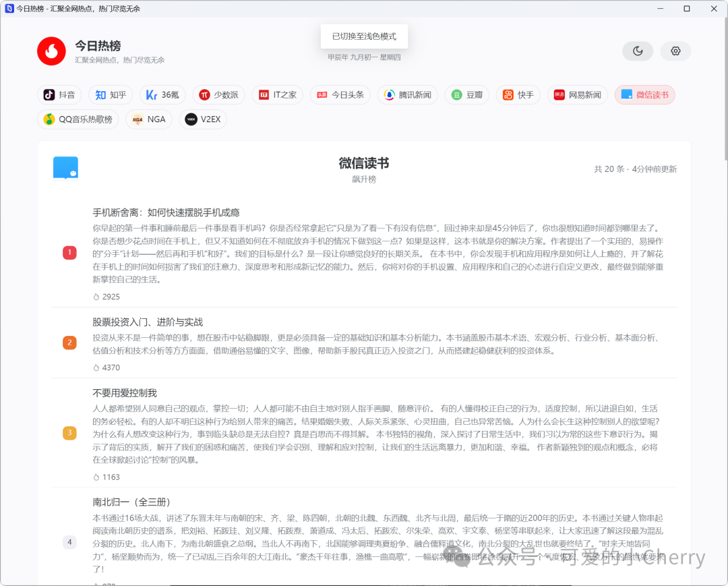
Task: Click the 豆瓣 green logo icon
Action: pos(457,94)
